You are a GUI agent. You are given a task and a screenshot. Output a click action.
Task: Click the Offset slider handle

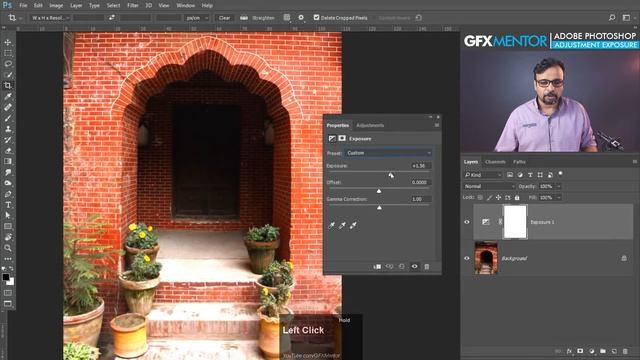tap(379, 191)
